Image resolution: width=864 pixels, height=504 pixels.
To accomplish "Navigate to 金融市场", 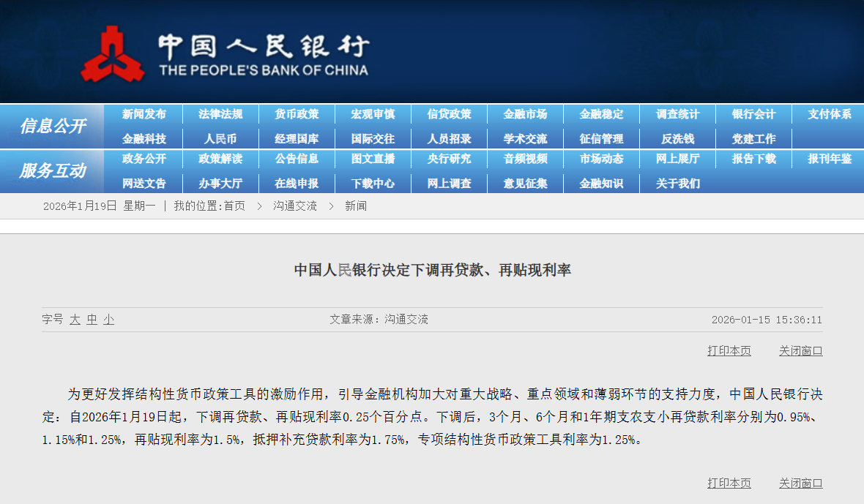I will [525, 113].
